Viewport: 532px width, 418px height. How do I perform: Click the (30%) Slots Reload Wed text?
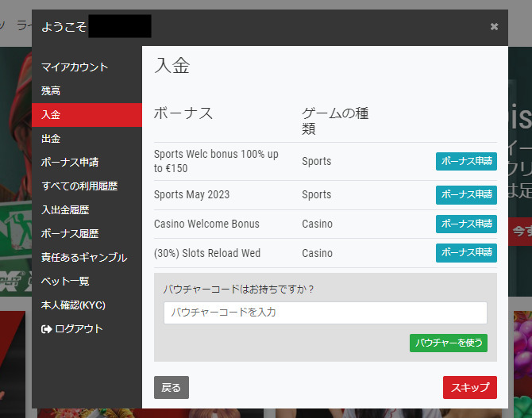207,253
